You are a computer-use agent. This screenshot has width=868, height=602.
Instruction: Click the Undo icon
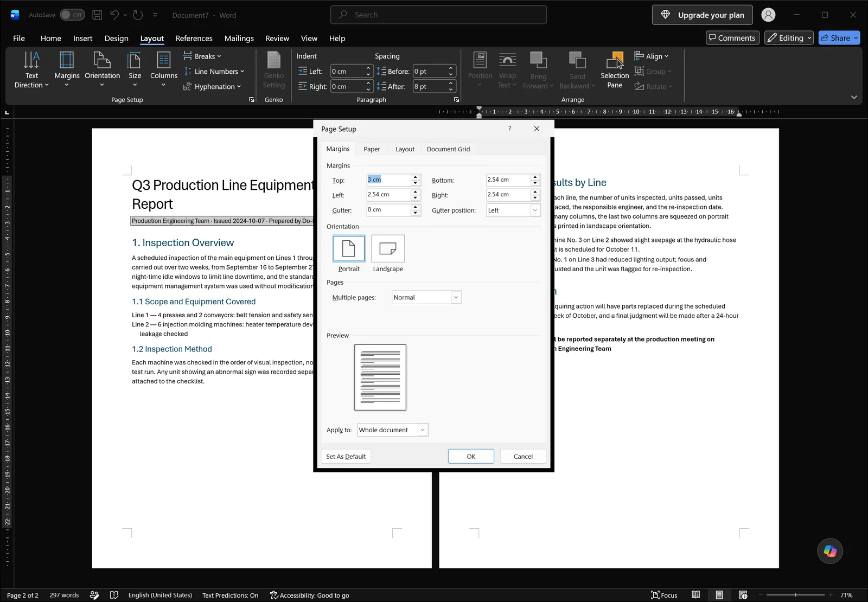(x=114, y=15)
